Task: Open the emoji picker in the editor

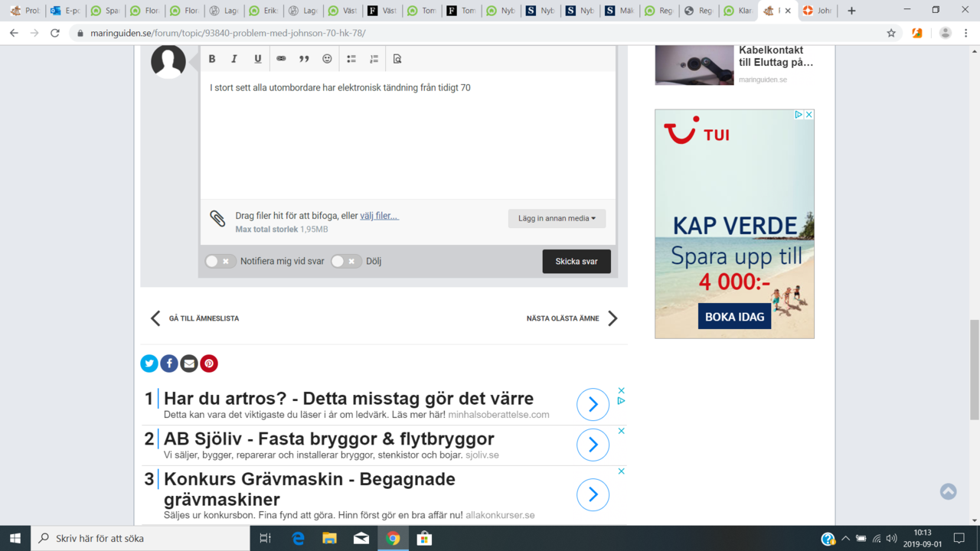Action: (327, 59)
